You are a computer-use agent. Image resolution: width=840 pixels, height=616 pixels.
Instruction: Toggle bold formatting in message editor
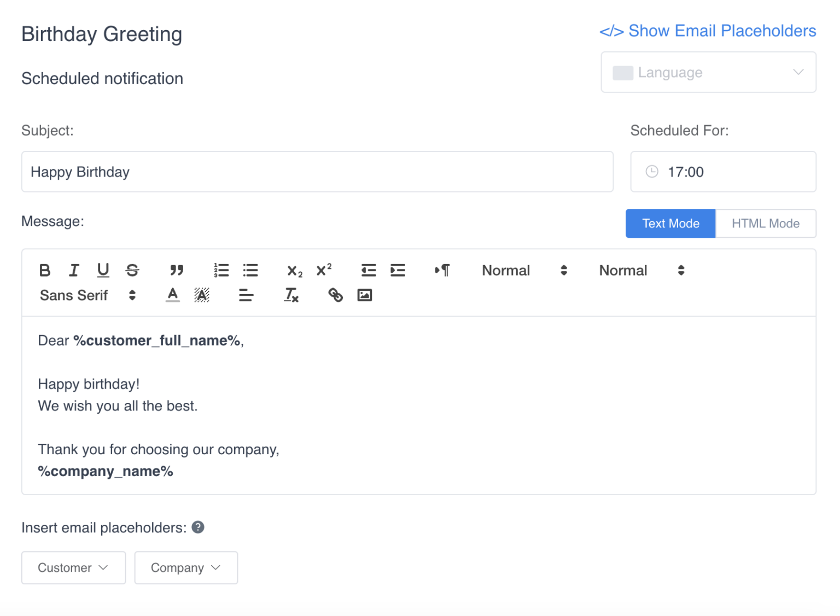click(45, 270)
